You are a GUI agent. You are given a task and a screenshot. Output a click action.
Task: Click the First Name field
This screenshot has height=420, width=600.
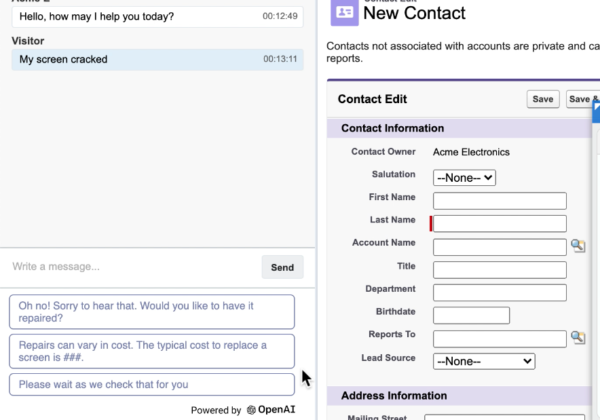tap(500, 201)
